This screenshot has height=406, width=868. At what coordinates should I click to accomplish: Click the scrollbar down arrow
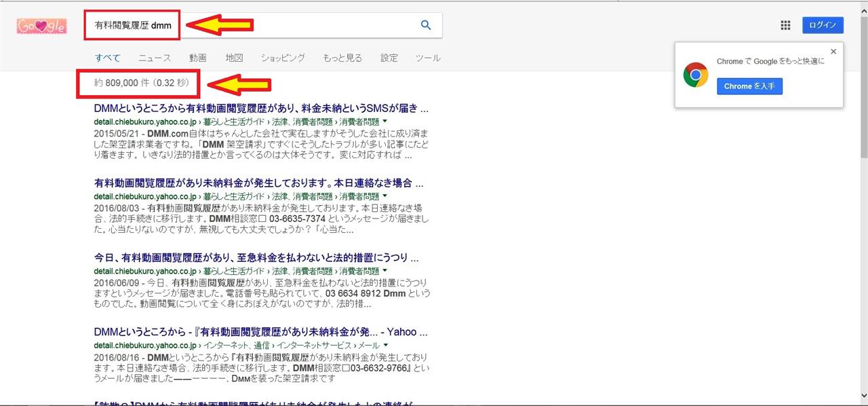tap(863, 395)
